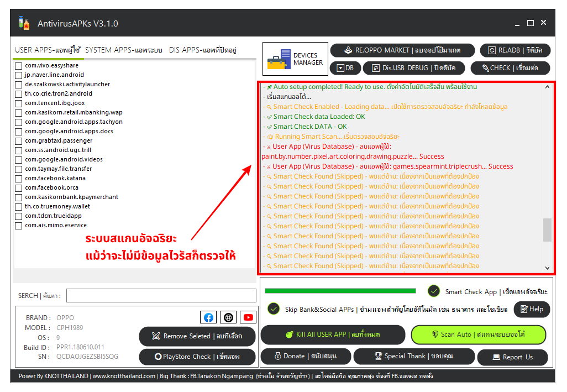Click Report Us button

[512, 357]
